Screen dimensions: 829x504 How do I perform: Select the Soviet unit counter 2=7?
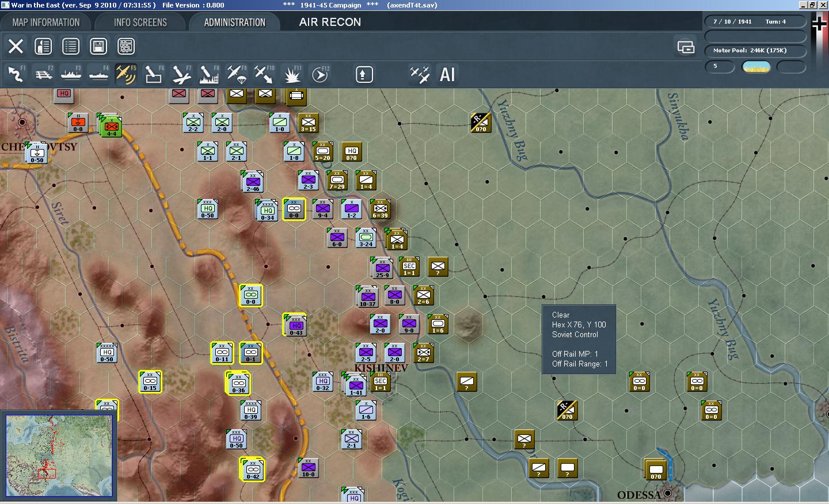[x=424, y=353]
